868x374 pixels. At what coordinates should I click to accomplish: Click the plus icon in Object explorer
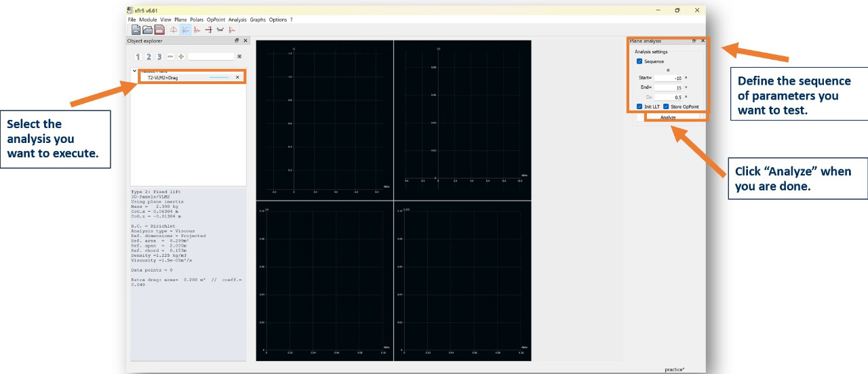tap(181, 57)
